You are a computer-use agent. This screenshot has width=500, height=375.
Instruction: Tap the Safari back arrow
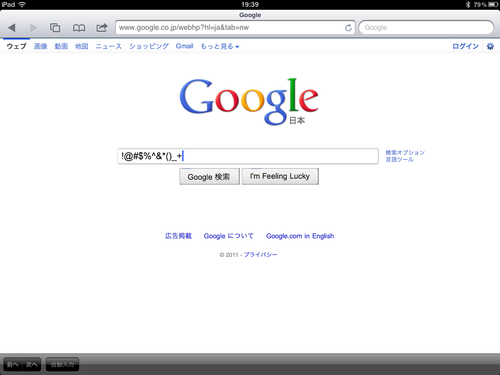pyautogui.click(x=12, y=28)
